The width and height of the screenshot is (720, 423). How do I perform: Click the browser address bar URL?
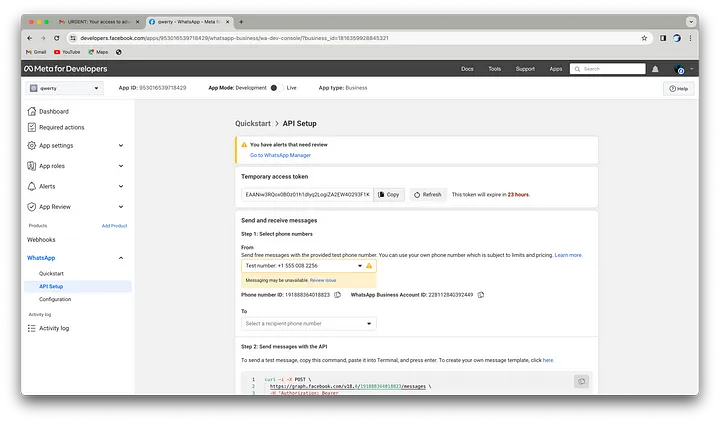pos(234,38)
